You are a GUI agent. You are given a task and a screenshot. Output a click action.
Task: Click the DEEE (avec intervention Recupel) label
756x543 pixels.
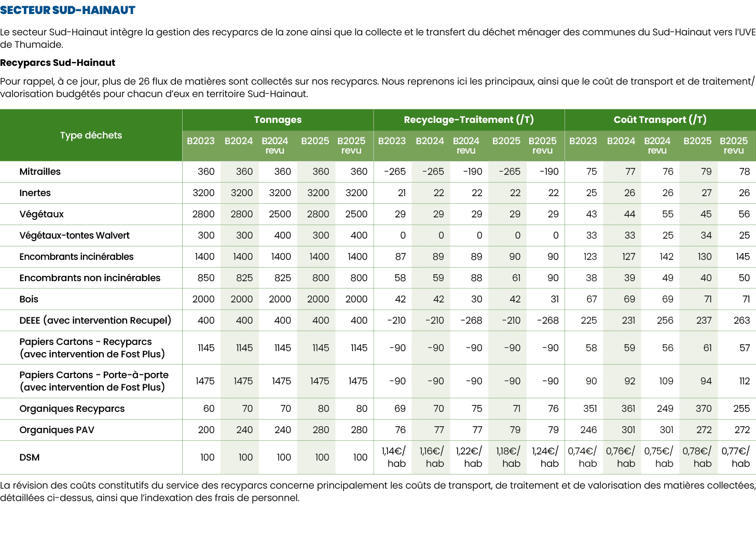pyautogui.click(x=95, y=321)
